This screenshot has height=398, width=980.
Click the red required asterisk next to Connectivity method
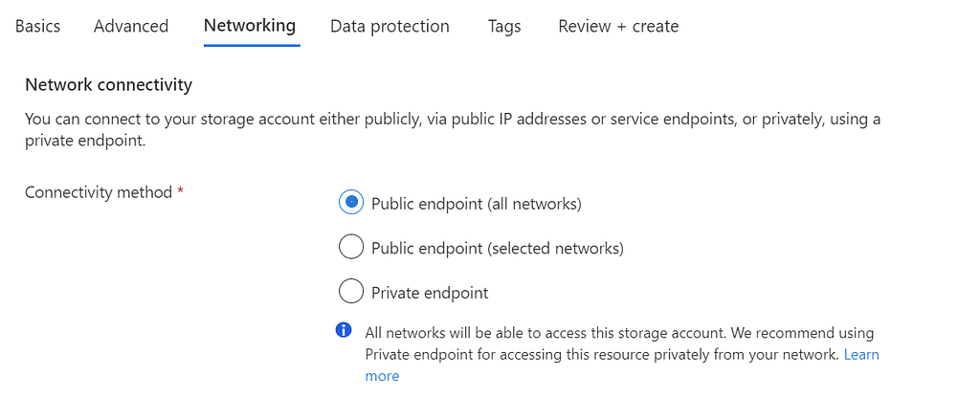coord(180,190)
